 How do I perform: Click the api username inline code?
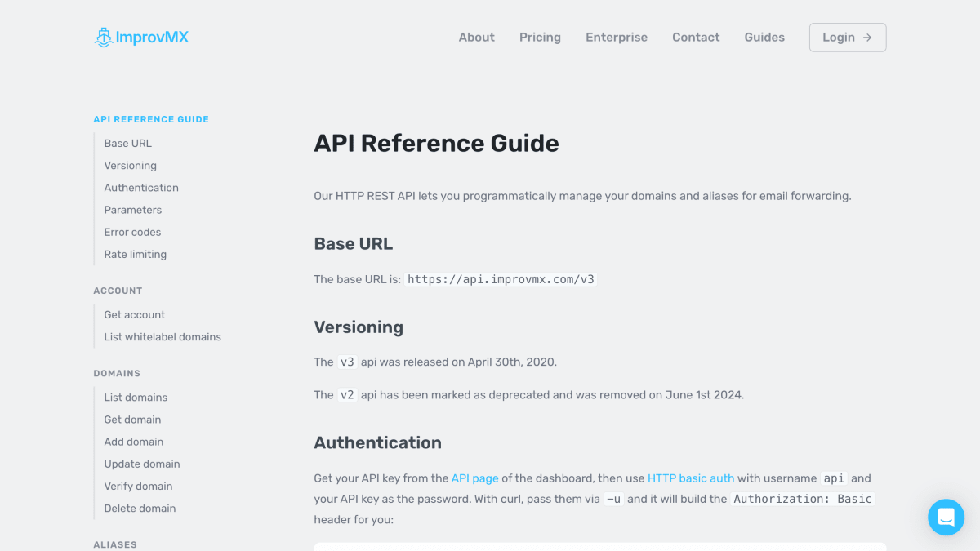tap(834, 478)
